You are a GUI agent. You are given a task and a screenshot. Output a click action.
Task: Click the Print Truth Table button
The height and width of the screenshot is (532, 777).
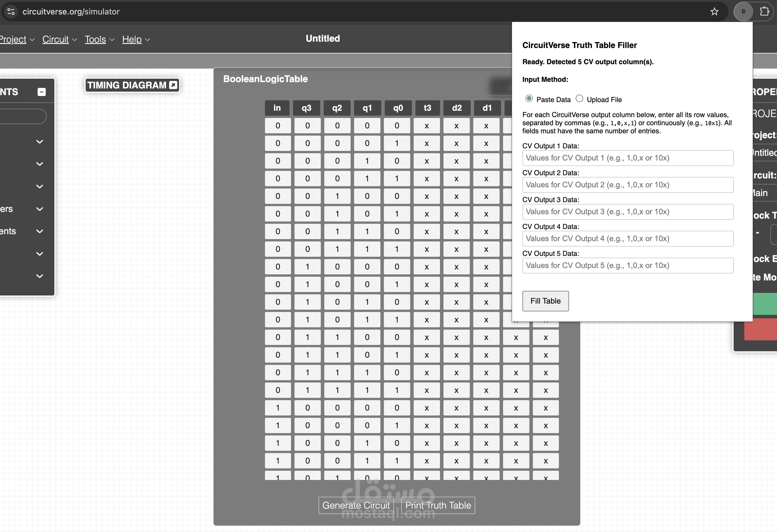[x=438, y=505]
